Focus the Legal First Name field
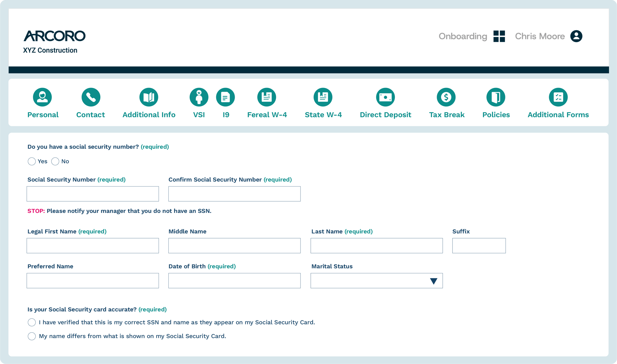 pyautogui.click(x=93, y=246)
